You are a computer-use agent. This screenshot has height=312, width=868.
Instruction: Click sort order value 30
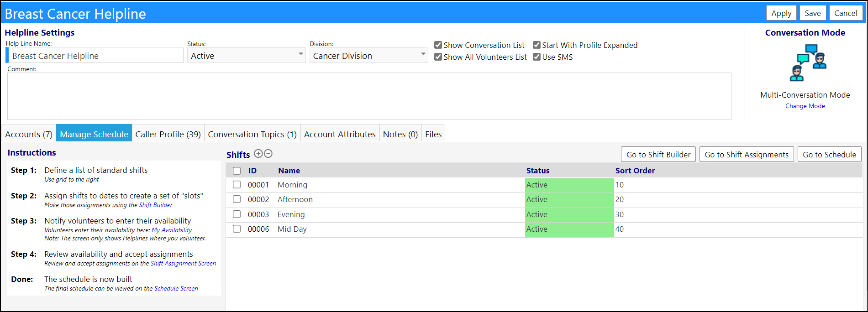point(620,214)
